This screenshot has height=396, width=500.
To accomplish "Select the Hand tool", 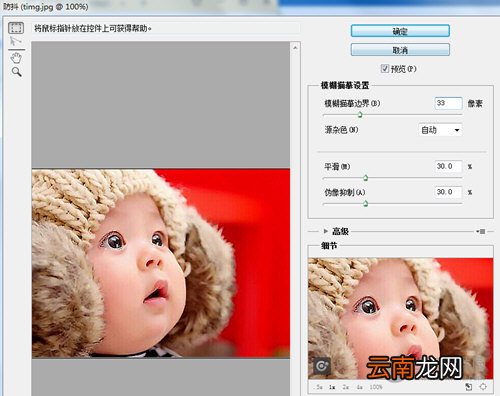I will pos(16,58).
